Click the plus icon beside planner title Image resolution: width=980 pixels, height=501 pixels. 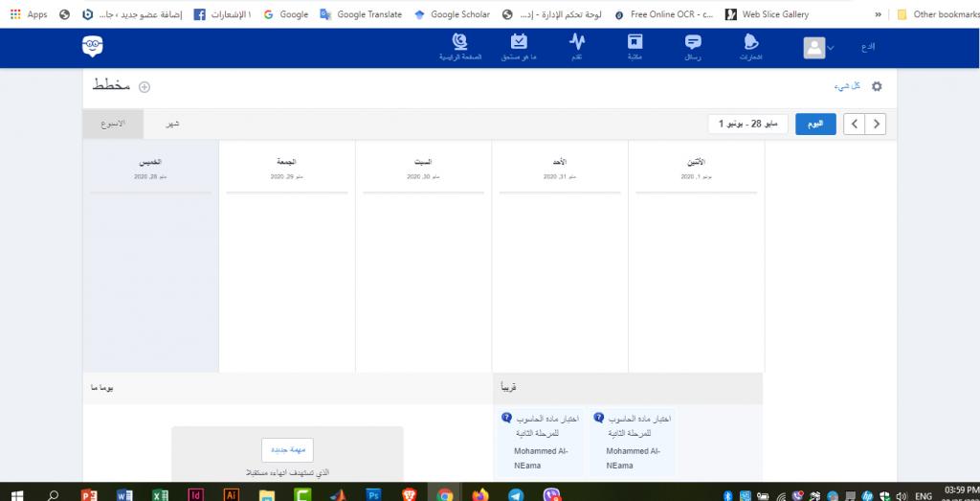145,87
